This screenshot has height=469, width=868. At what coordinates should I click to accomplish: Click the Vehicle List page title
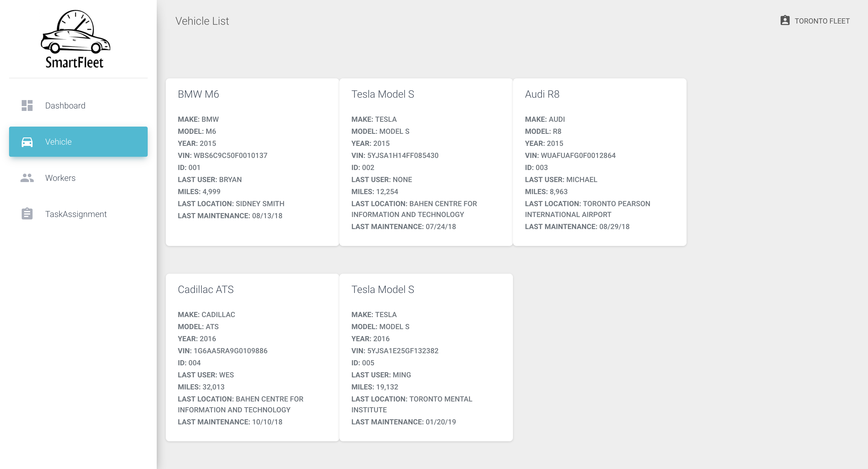coord(202,21)
